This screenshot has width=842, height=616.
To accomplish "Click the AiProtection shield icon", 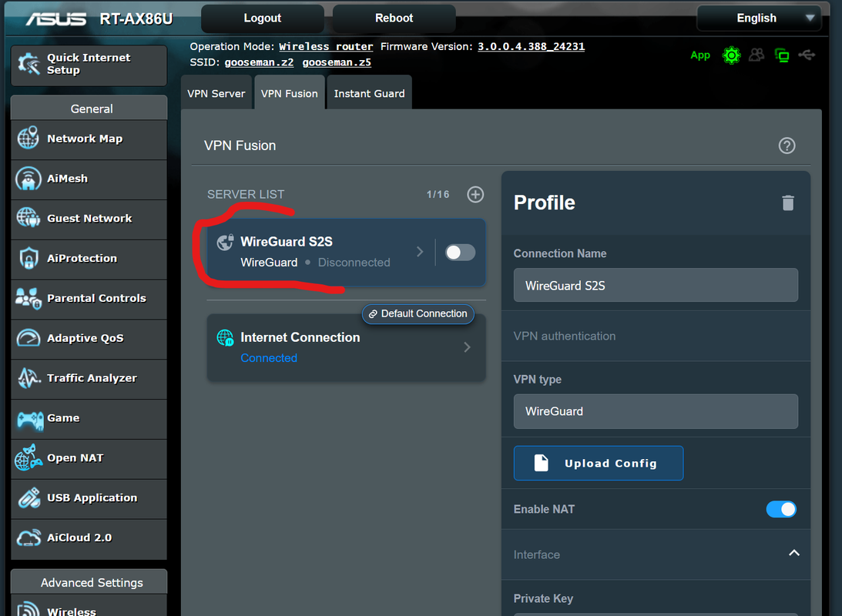I will coord(29,258).
